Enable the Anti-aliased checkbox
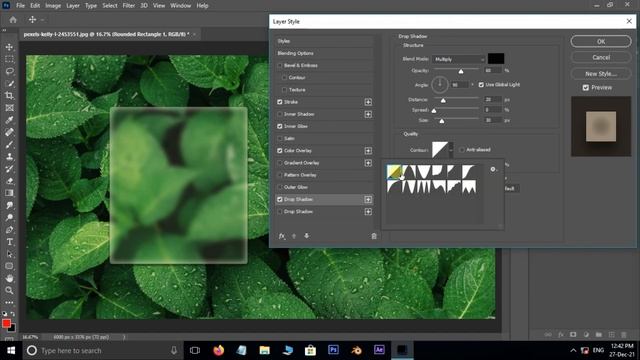This screenshot has width=640, height=360. [462, 150]
